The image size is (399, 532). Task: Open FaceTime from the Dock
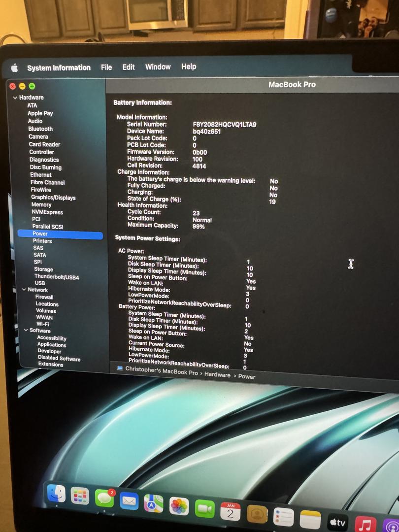(204, 509)
